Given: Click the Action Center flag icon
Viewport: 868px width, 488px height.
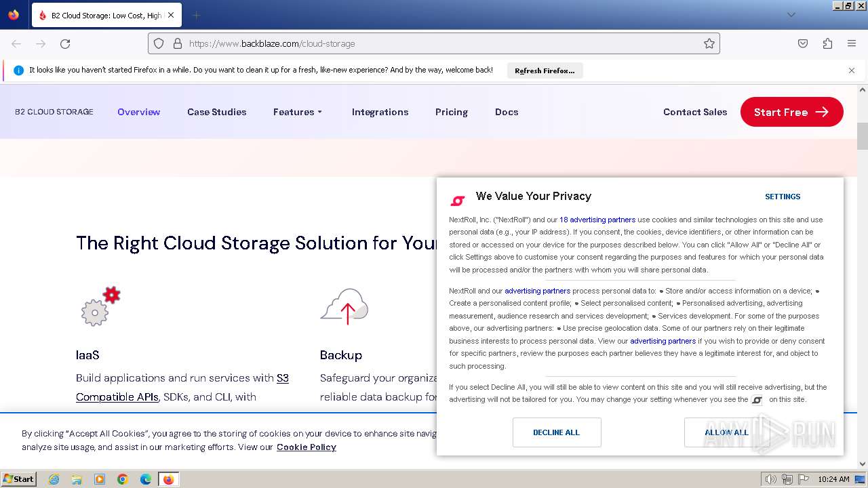Looking at the screenshot, I should tap(802, 479).
